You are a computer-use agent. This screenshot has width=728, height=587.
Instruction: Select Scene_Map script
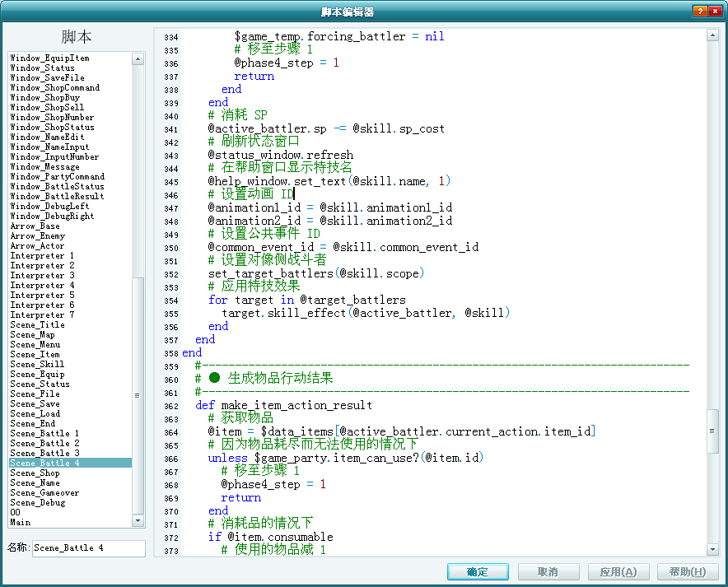[x=32, y=334]
